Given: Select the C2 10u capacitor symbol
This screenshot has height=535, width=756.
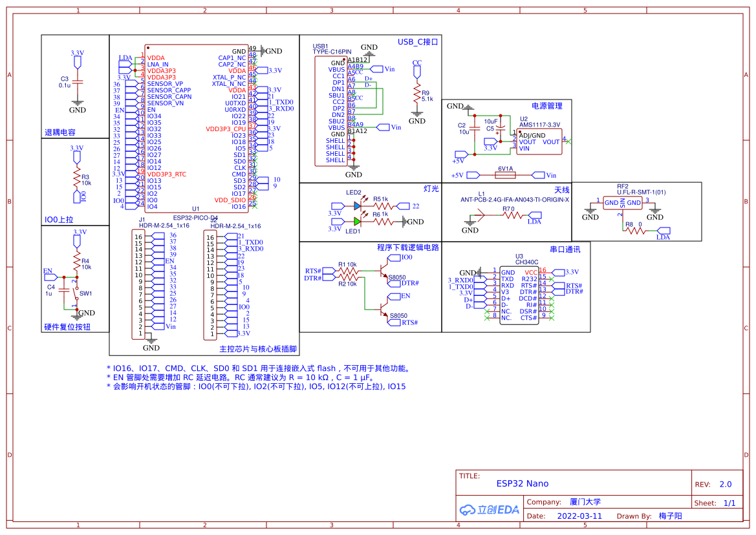Looking at the screenshot, I should coord(475,129).
